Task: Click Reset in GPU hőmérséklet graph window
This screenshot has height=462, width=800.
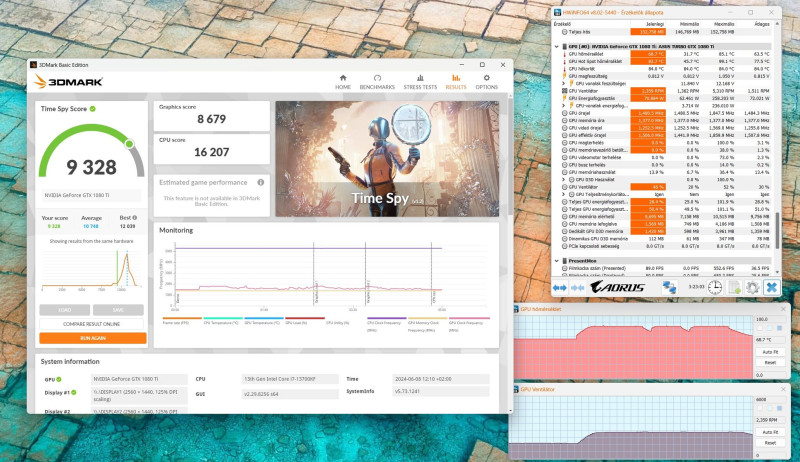Action: (x=770, y=362)
